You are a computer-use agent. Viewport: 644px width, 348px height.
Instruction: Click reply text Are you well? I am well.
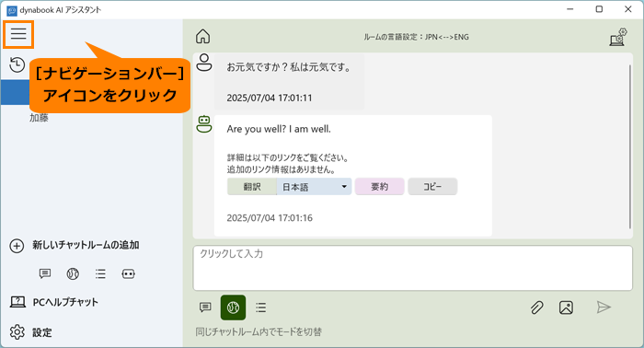[x=279, y=129]
